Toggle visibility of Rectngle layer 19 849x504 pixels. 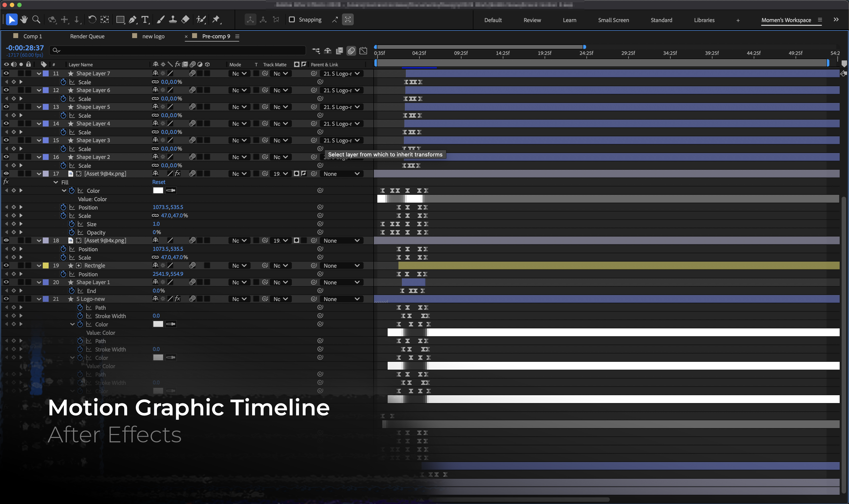tap(6, 266)
